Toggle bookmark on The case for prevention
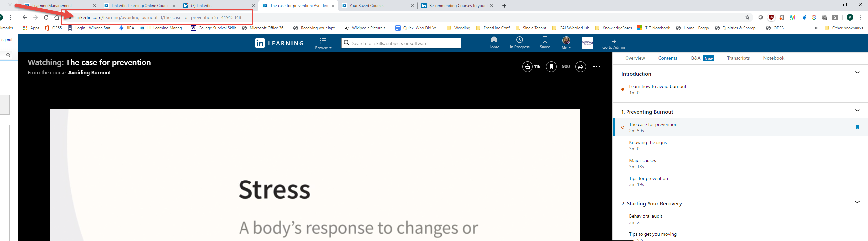 [857, 127]
